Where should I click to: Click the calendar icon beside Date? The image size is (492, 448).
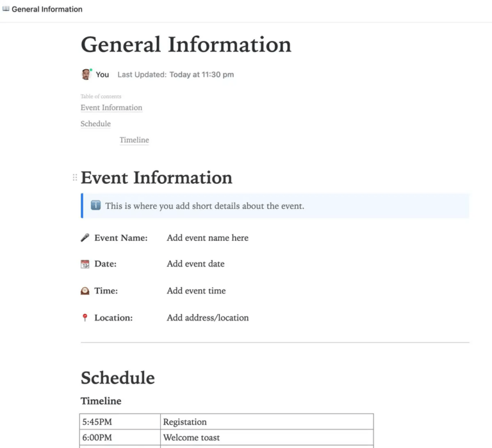(x=85, y=264)
